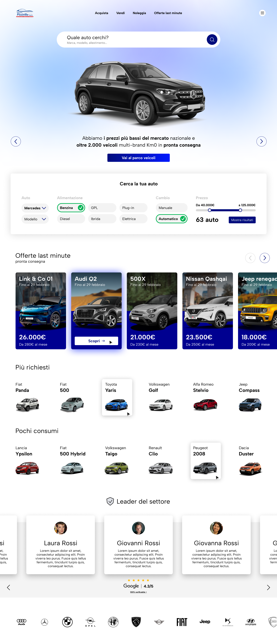Open the hamburger menu icon
277x644 pixels.
[x=262, y=13]
